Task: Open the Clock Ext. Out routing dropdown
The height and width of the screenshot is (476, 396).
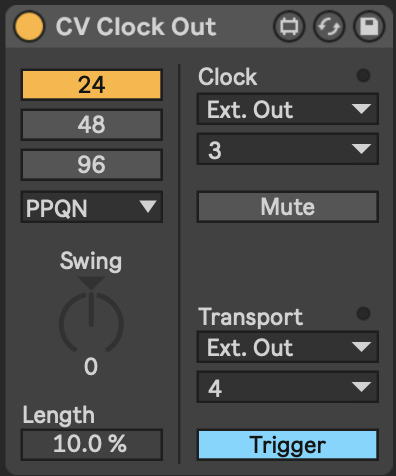Action: click(x=288, y=109)
